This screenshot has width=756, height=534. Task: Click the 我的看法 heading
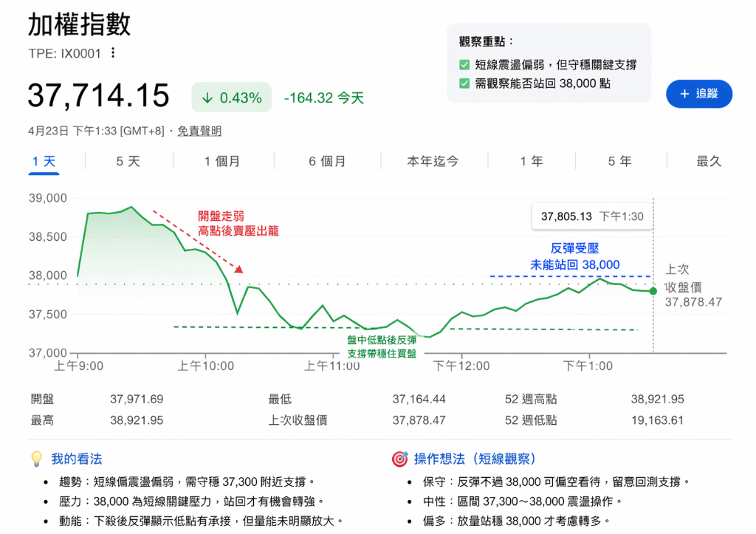(x=77, y=459)
